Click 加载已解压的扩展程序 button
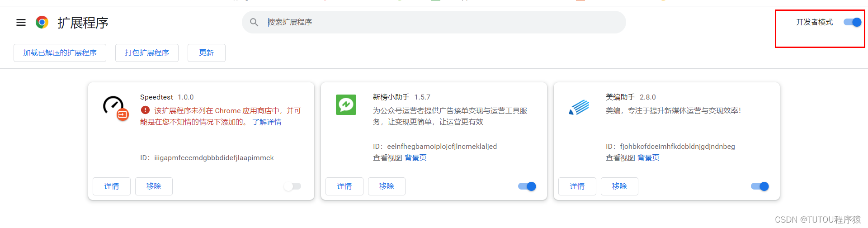The width and height of the screenshot is (868, 228). tap(60, 53)
